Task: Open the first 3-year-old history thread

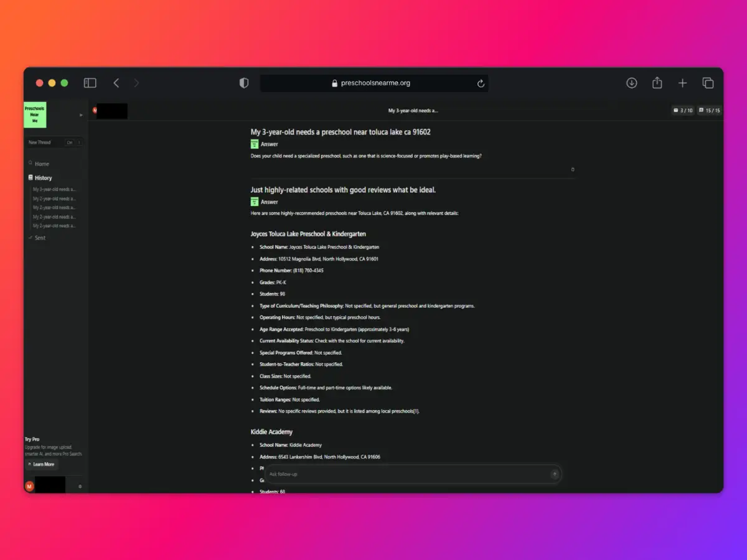Action: (55, 189)
